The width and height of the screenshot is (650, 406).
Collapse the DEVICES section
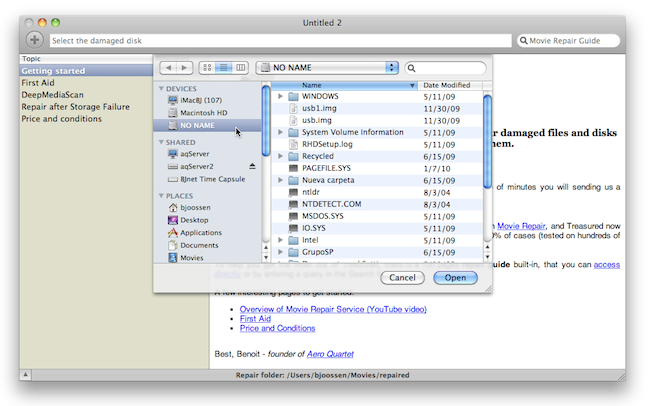[161, 89]
